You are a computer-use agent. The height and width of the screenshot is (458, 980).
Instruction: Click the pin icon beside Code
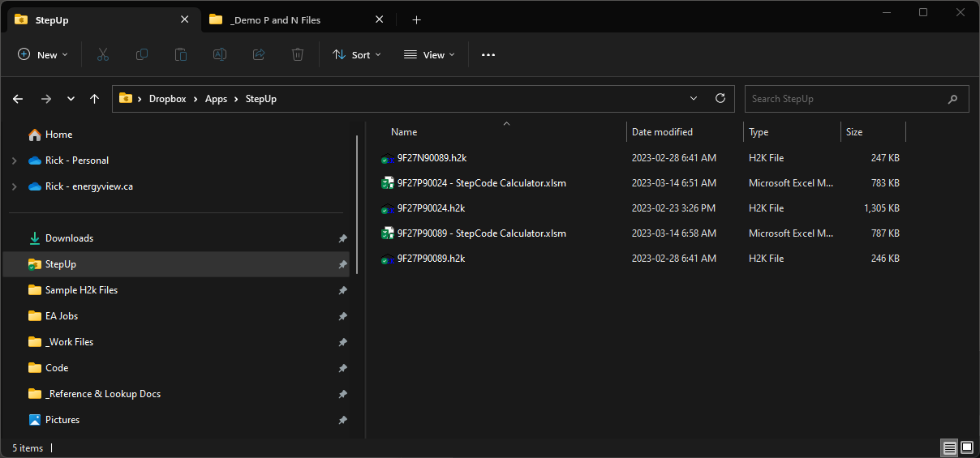(342, 368)
